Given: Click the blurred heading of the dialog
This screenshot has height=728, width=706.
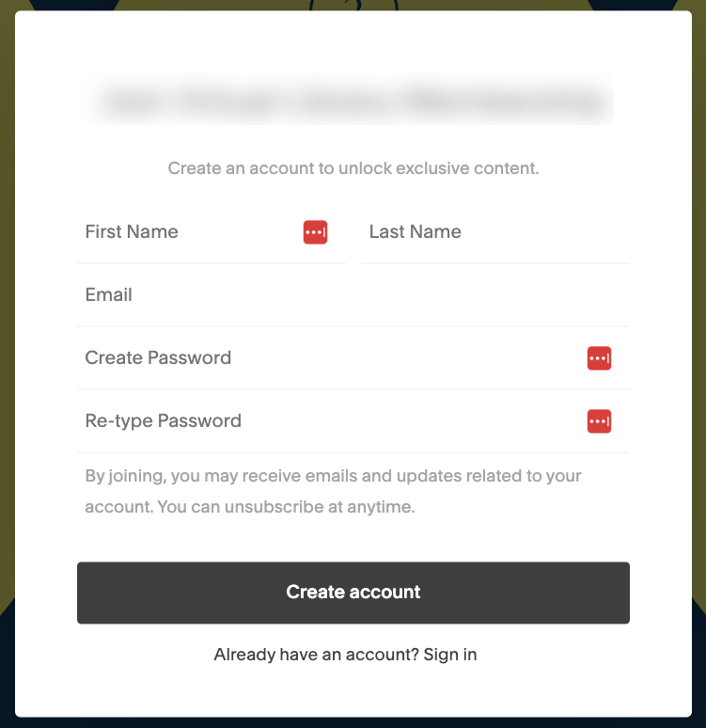Looking at the screenshot, I should pyautogui.click(x=353, y=101).
